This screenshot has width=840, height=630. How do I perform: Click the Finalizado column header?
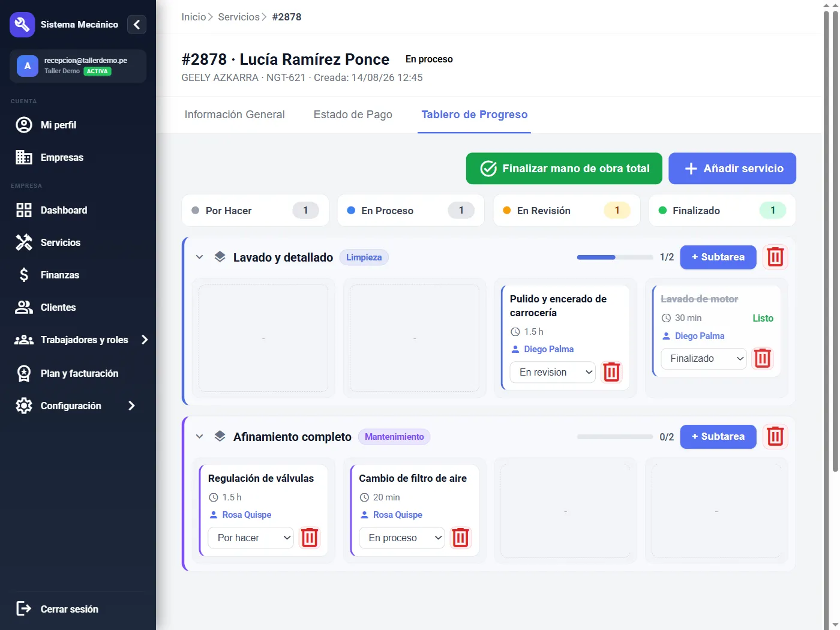pyautogui.click(x=722, y=211)
